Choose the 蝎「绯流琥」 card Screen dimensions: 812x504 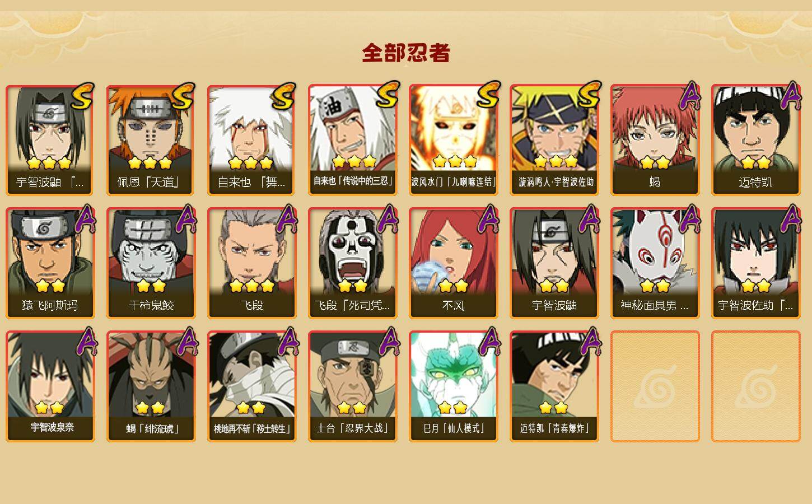click(x=151, y=386)
